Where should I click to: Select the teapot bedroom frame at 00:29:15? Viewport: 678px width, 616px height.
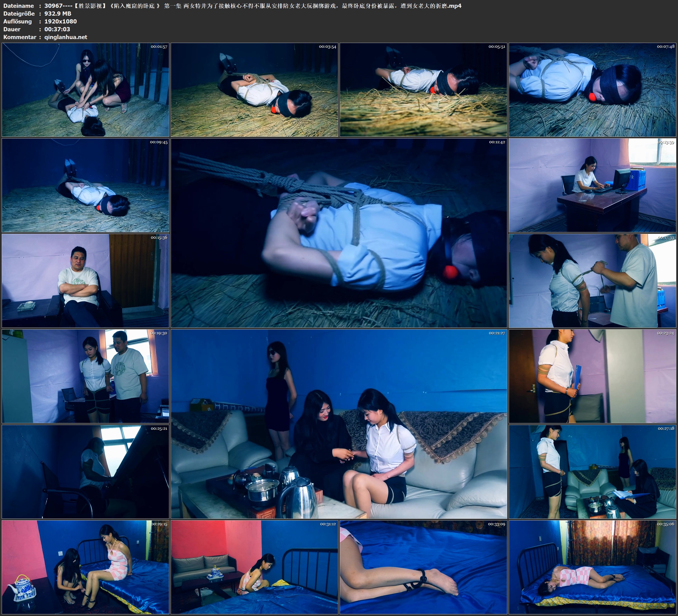85,567
